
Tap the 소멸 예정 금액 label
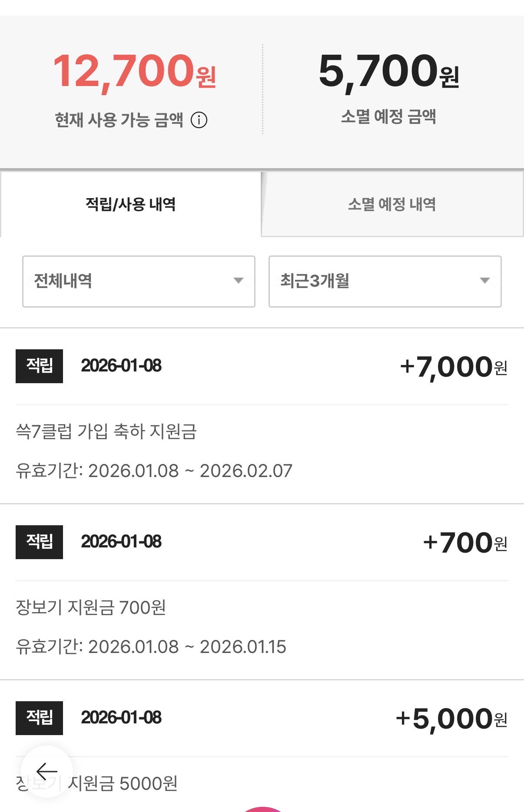tap(388, 116)
